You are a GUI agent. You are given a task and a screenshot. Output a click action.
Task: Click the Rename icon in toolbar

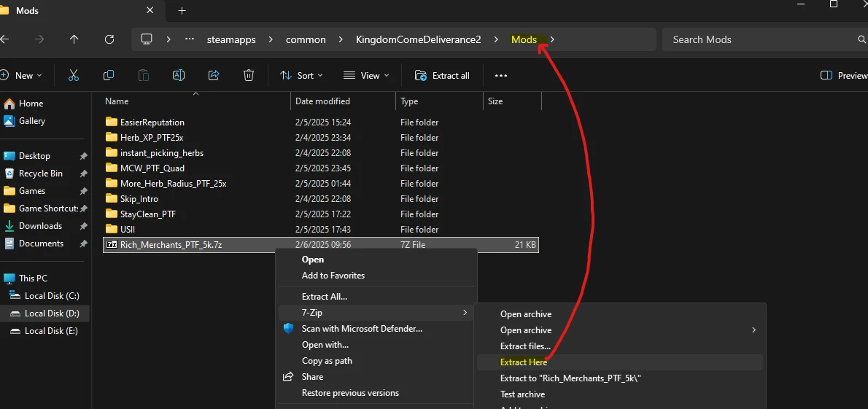179,75
